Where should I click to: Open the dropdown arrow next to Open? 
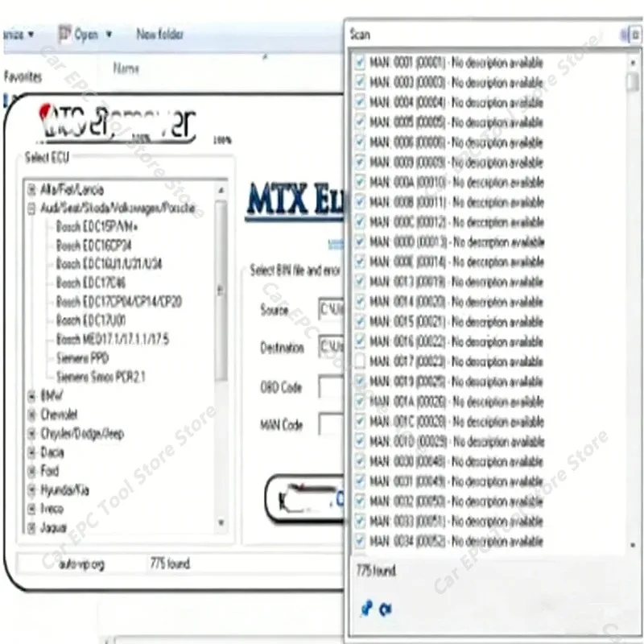[x=109, y=35]
